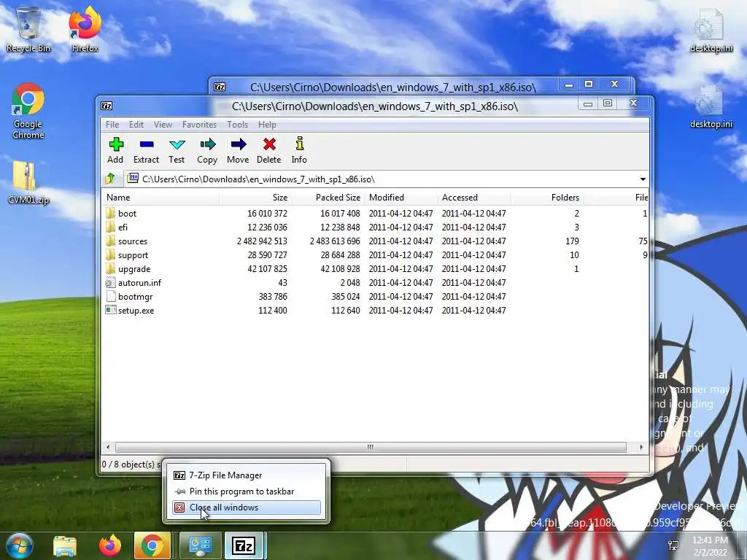Click upgrade size 42 107 825
This screenshot has height=560, width=747.
tap(267, 268)
